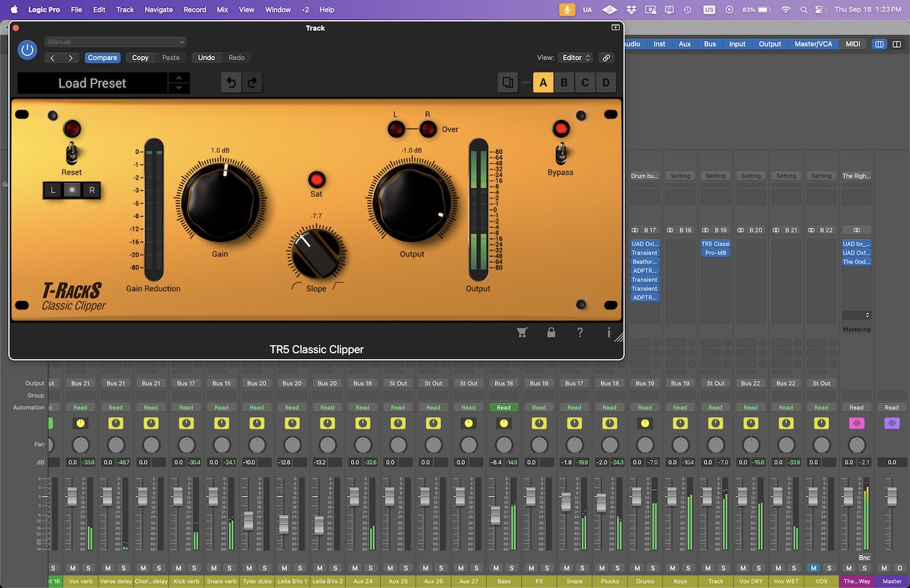
Task: Click the info icon in plugin footer
Action: 608,333
